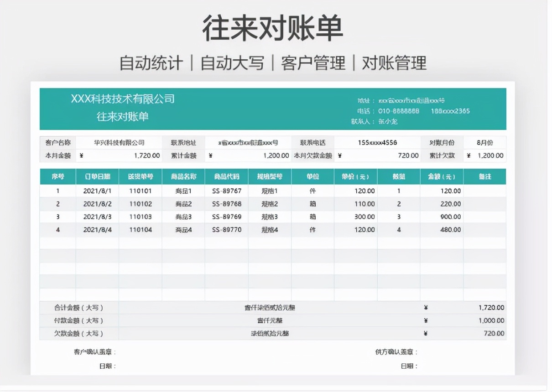Select the 商品3 product name cell

click(182, 217)
